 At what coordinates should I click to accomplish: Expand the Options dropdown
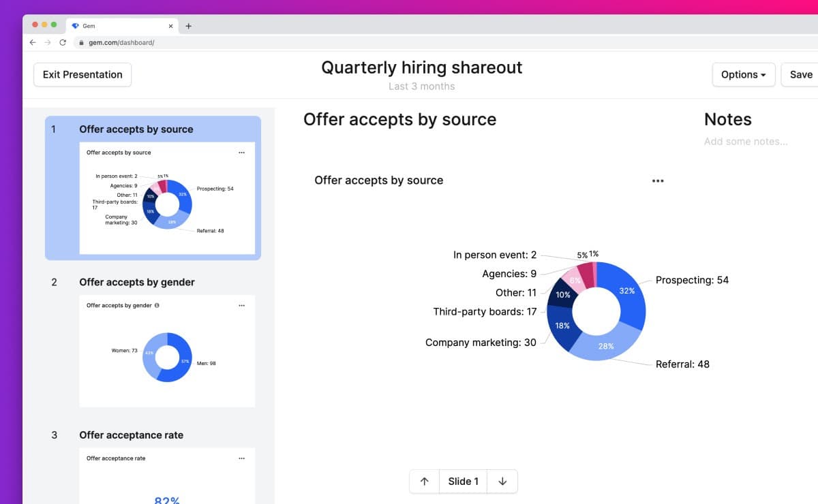pyautogui.click(x=743, y=75)
